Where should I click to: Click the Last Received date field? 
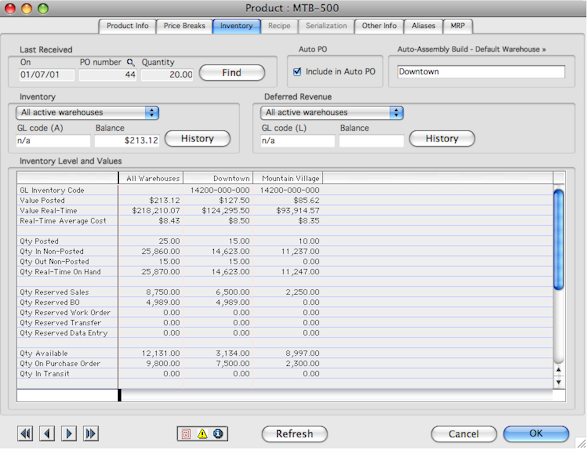47,75
